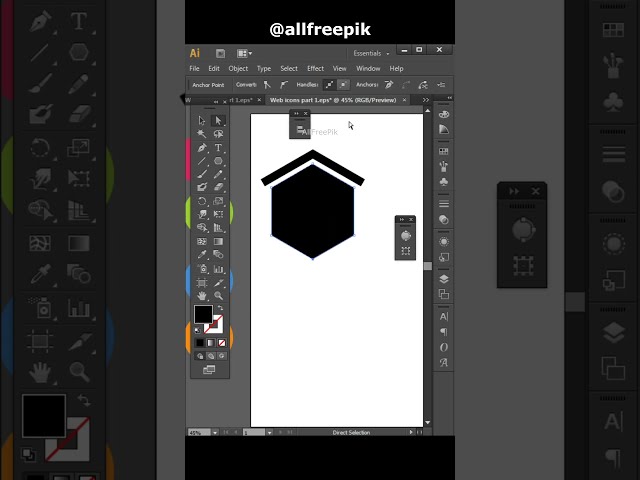This screenshot has height=480, width=640.
Task: Click Convert anchor point to corner
Action: coord(267,85)
